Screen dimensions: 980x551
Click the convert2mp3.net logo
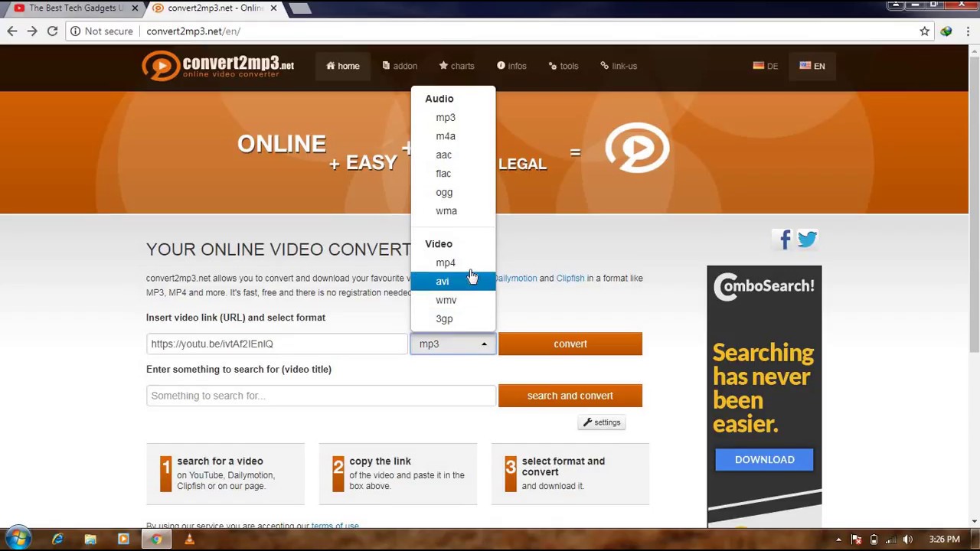[218, 66]
